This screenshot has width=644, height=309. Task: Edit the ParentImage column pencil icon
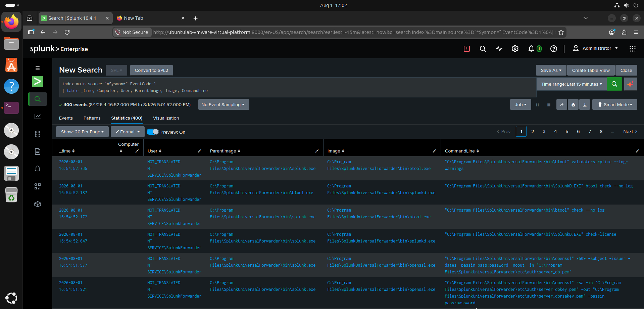click(x=317, y=151)
